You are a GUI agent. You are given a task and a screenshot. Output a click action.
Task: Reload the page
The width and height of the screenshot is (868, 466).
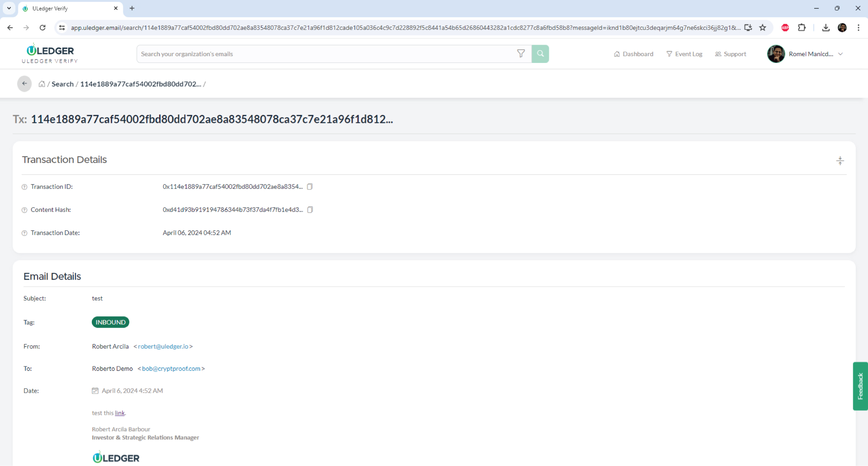click(42, 28)
